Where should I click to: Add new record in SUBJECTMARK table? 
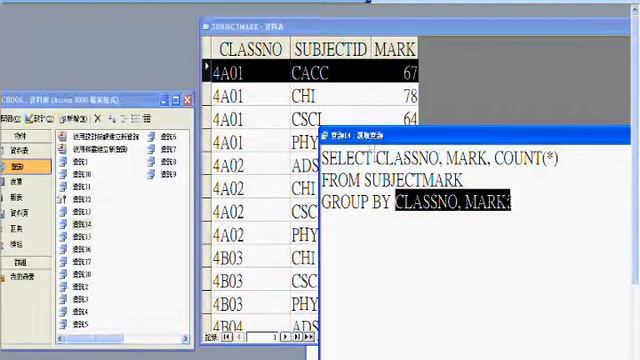309,337
